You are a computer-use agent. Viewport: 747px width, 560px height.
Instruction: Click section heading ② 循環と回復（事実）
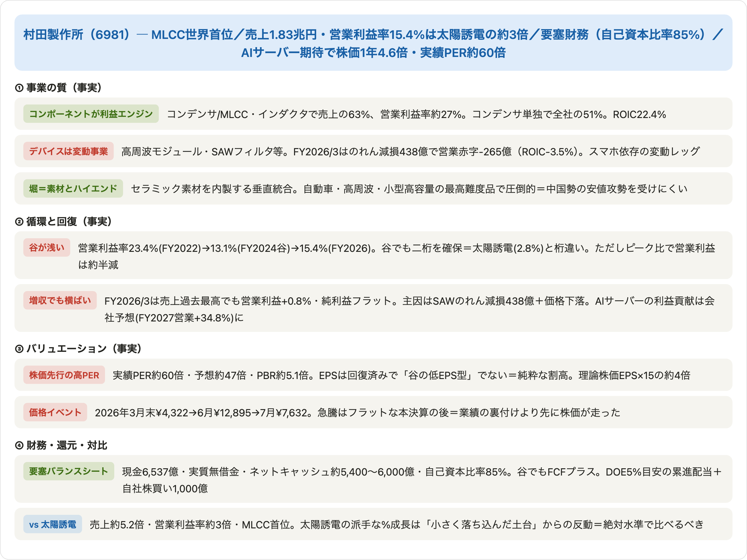coord(63,221)
